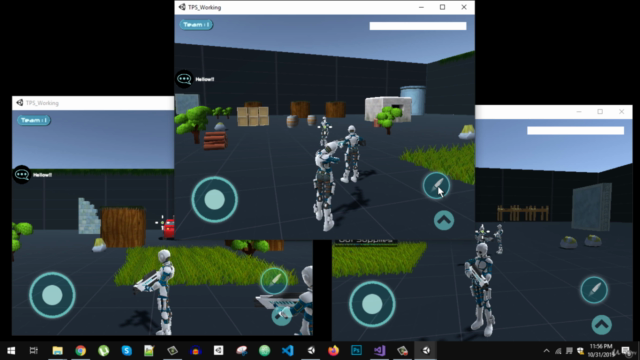This screenshot has height=360, width=640.
Task: Open uTorrent from the taskbar
Action: (103, 351)
